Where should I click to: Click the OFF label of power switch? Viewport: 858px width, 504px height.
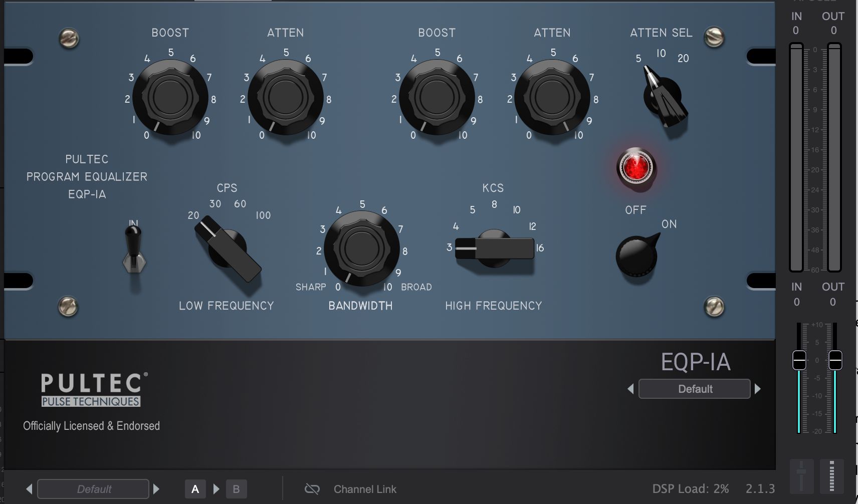pos(635,210)
